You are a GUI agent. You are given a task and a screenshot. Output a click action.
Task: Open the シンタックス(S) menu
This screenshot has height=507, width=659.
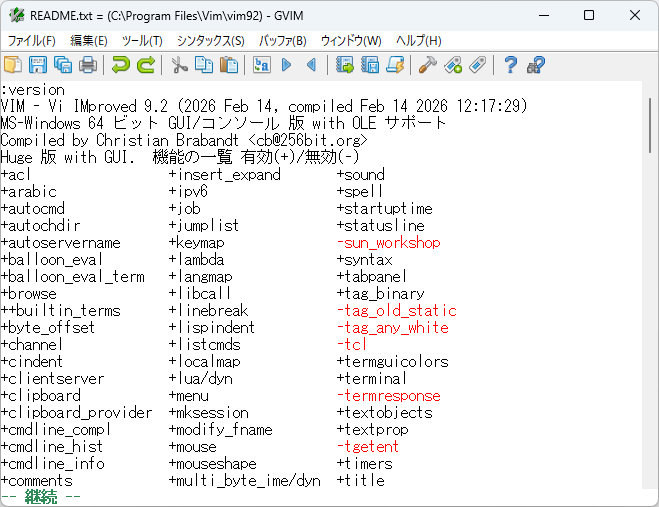point(211,41)
